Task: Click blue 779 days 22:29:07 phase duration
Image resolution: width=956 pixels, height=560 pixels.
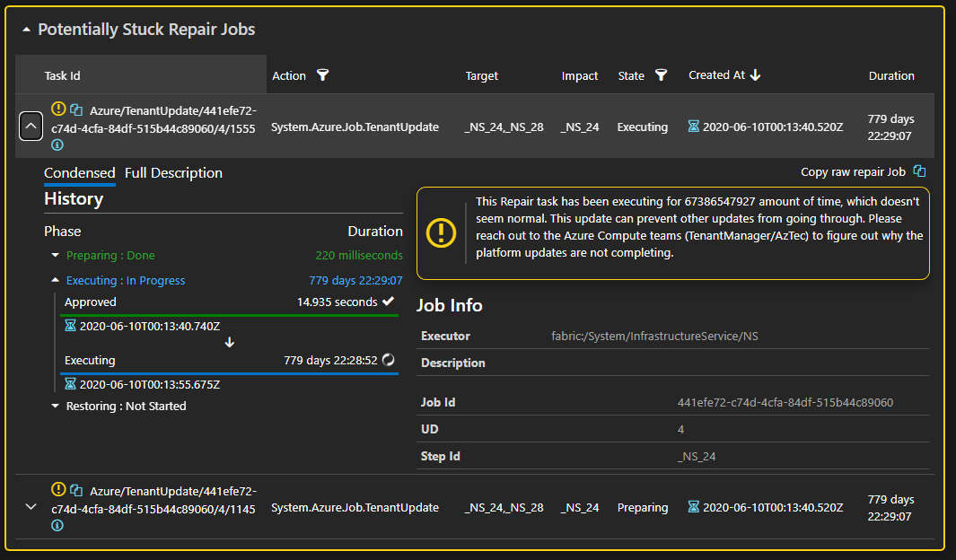Action: [355, 280]
